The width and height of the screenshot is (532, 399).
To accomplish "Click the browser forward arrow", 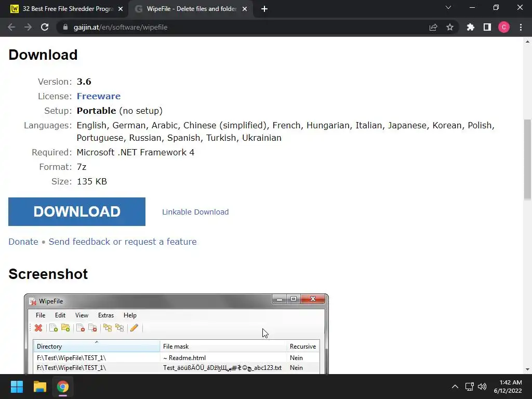I will pos(28,27).
